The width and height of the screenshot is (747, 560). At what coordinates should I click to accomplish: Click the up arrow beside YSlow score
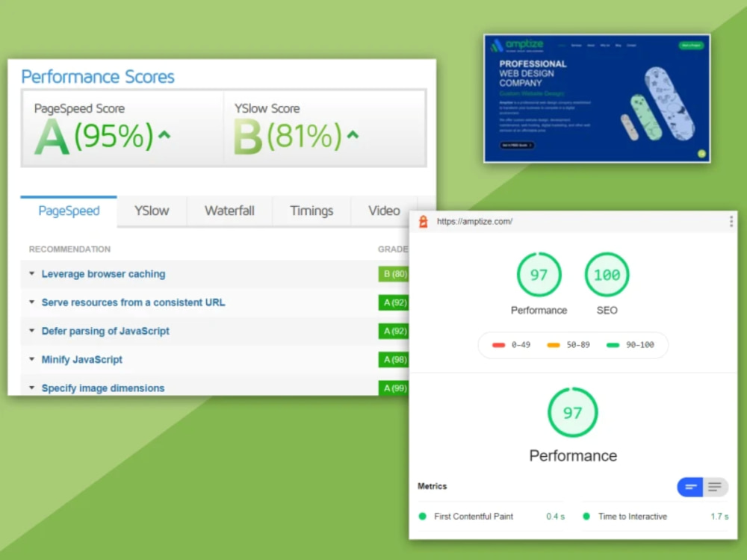click(x=353, y=134)
